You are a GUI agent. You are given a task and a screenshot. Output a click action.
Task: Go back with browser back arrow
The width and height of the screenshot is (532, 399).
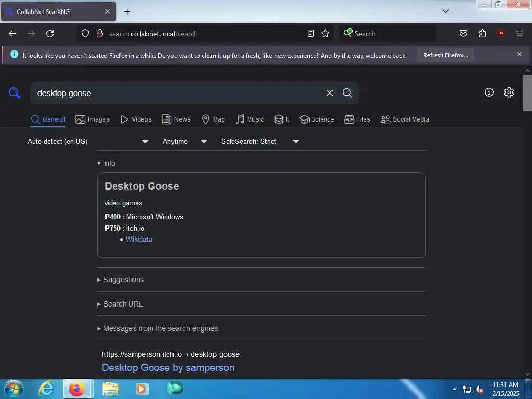point(12,34)
